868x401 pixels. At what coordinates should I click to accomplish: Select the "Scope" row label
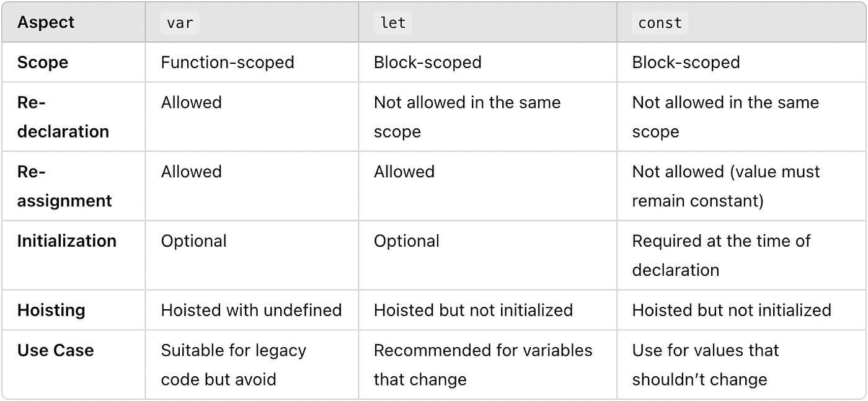[x=43, y=62]
